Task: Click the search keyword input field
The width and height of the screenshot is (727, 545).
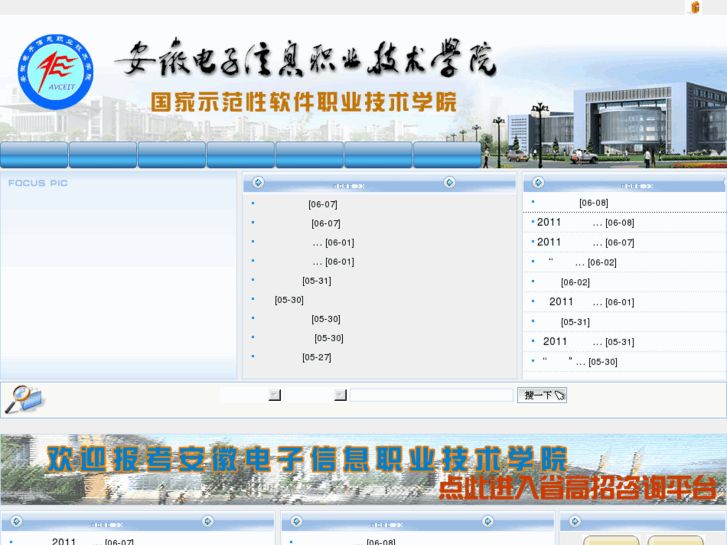Action: tap(432, 395)
